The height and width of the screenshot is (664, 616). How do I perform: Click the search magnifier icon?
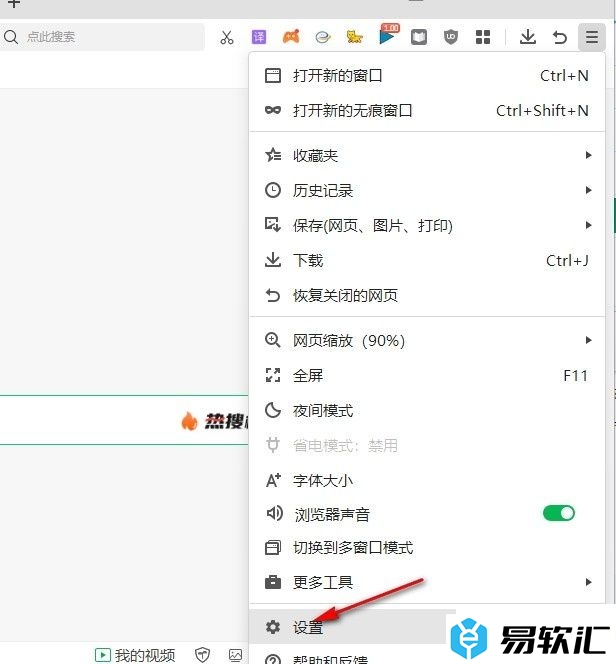coord(11,37)
